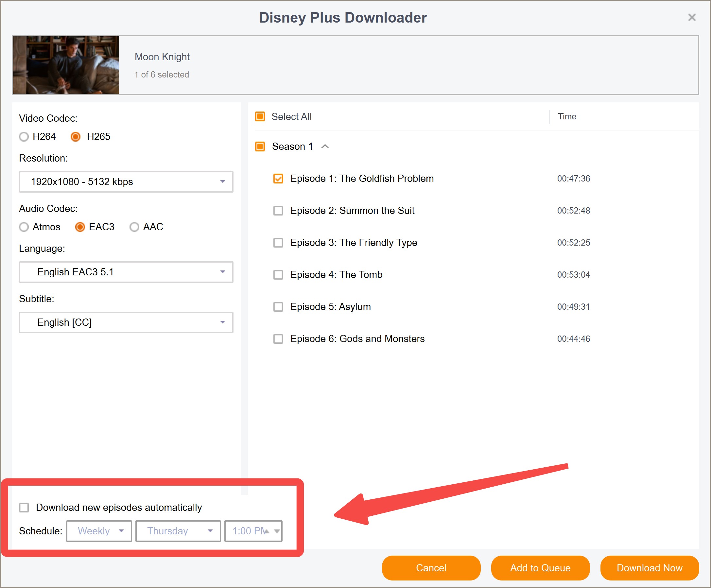
Task: Open the Thursday schedule day dropdown
Action: click(x=178, y=531)
